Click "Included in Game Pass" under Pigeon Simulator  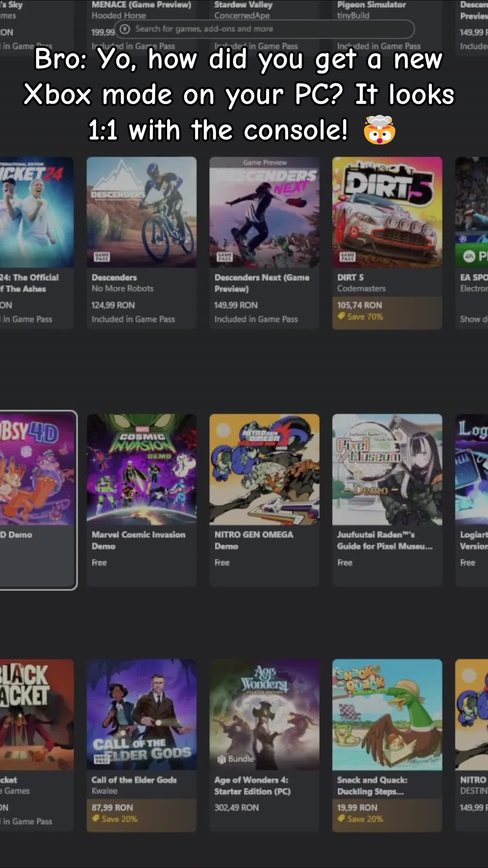tap(379, 46)
